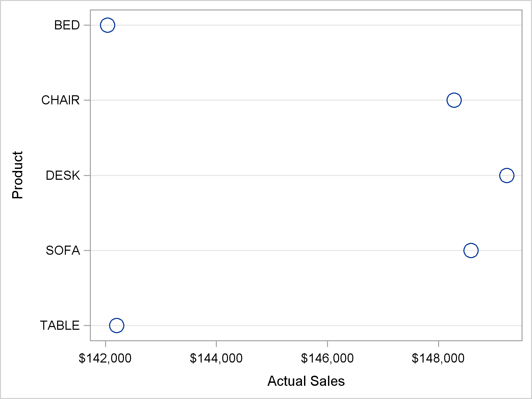The height and width of the screenshot is (399, 532).
Task: Select the $144,000 axis value
Action: 216,358
